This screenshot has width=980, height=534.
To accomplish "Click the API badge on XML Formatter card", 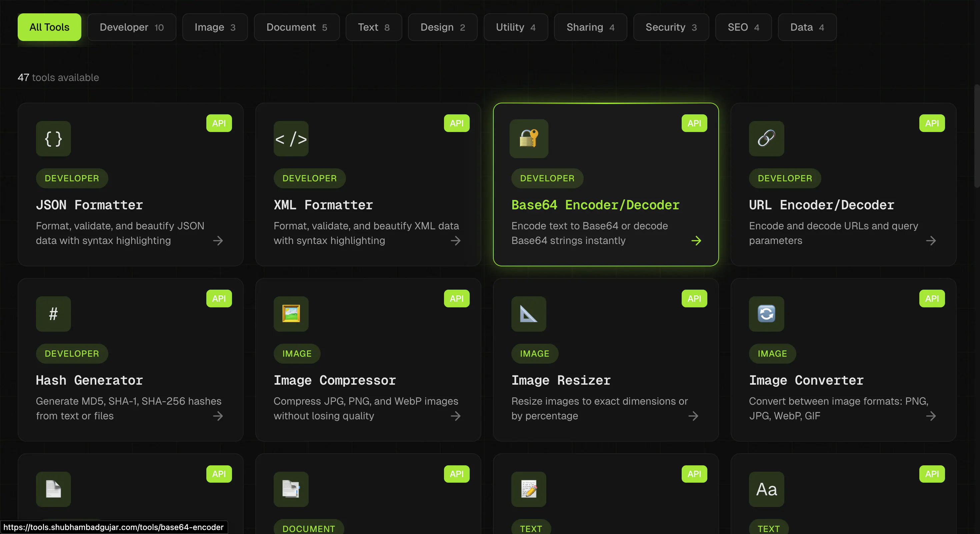I will tap(457, 123).
